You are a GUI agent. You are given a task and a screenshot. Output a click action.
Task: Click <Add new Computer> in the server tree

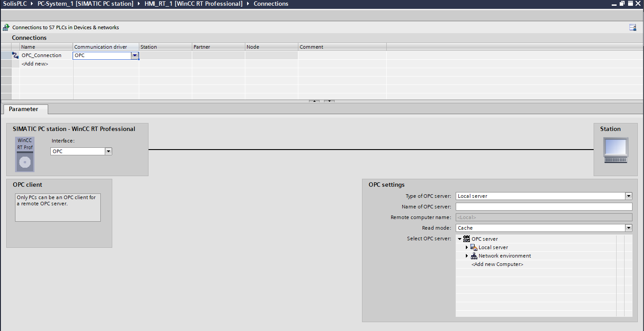click(x=497, y=264)
